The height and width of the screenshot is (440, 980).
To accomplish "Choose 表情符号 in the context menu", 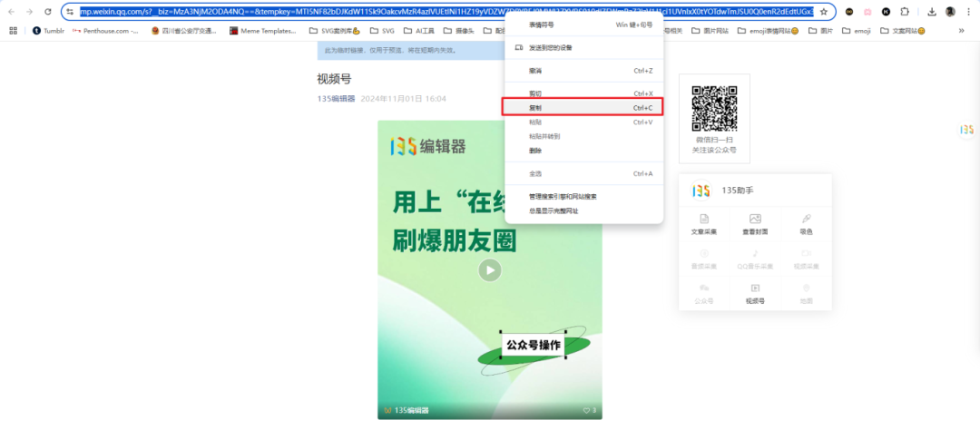I will (583, 24).
